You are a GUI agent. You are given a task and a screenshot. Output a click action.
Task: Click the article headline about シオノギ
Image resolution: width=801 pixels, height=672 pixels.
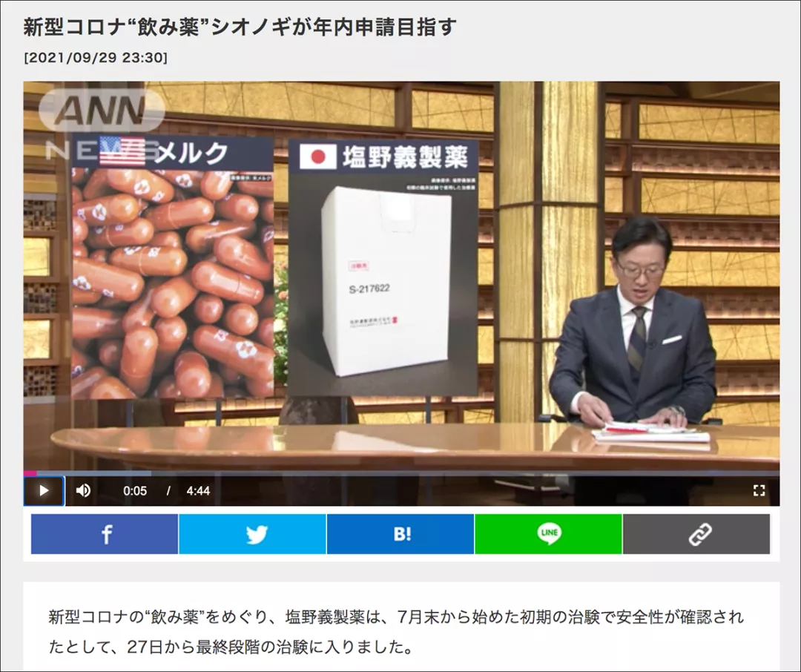coord(240,27)
